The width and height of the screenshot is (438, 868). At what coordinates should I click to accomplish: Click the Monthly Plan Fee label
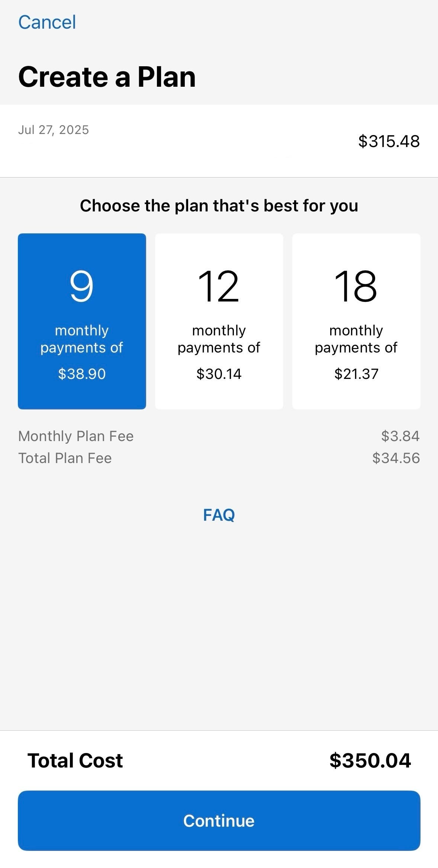pyautogui.click(x=76, y=436)
